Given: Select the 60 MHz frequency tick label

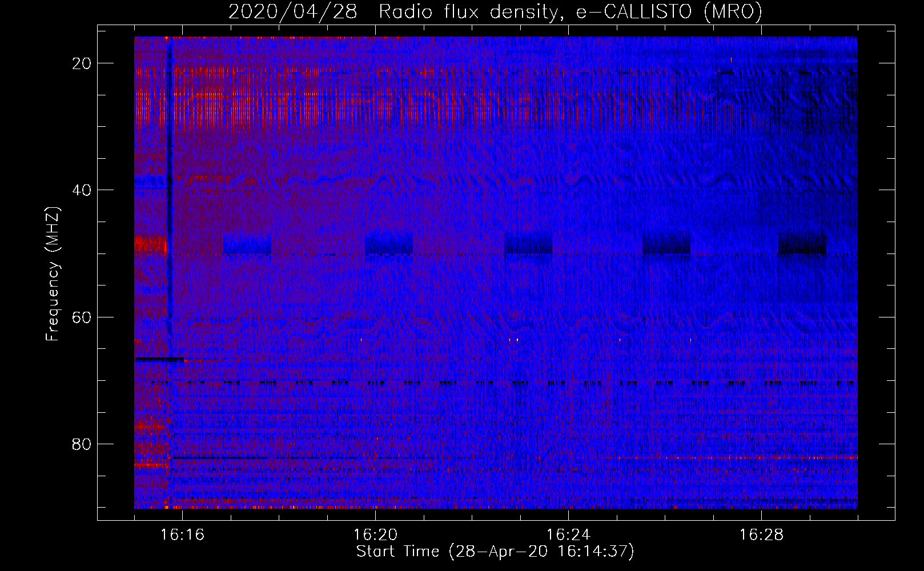Looking at the screenshot, I should point(82,317).
